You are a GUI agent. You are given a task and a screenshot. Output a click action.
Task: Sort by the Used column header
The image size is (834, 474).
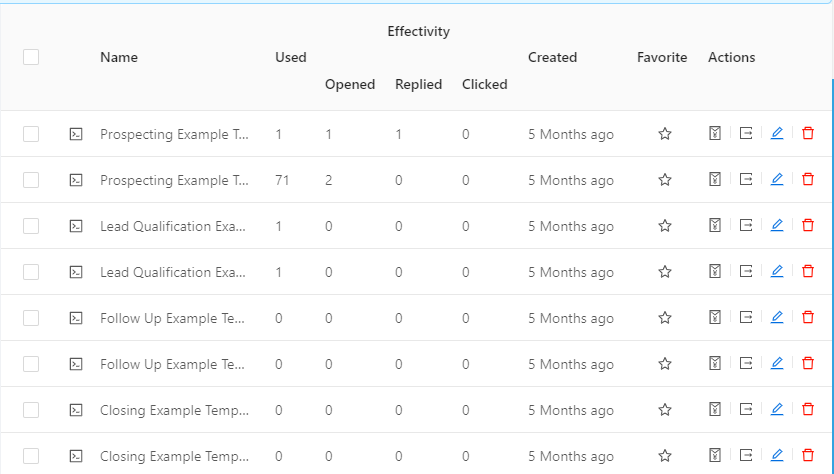[x=290, y=57]
